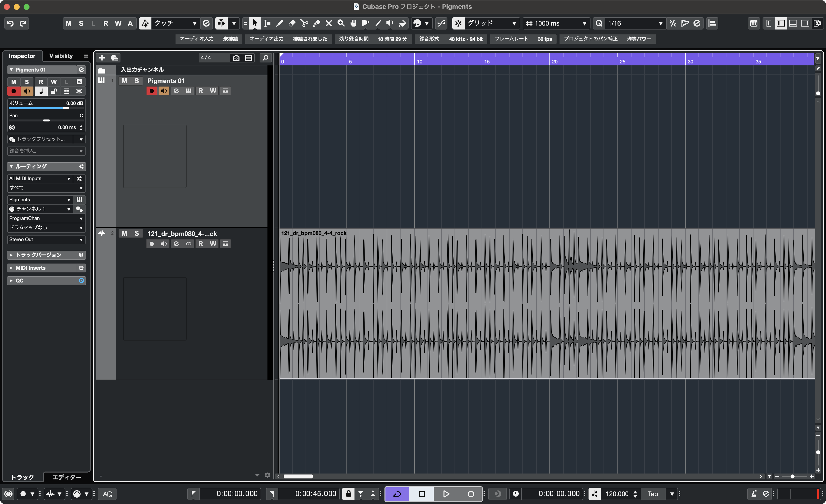Enable record on 121_dr_bpm080 audio track
The image size is (826, 504).
pos(151,244)
